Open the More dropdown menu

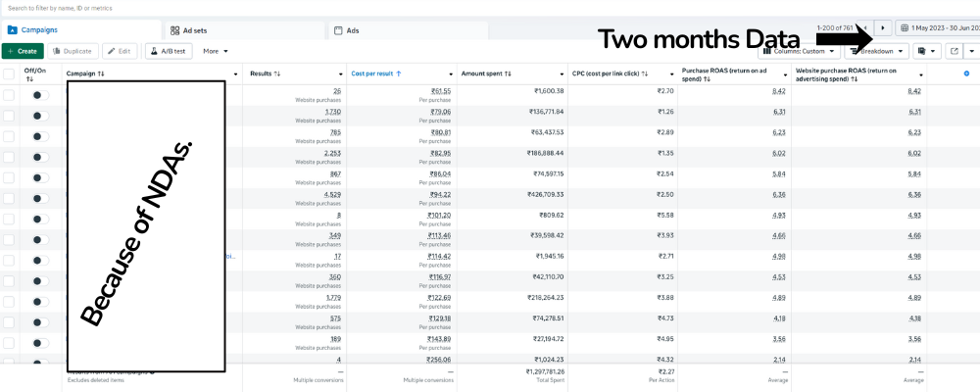point(216,51)
